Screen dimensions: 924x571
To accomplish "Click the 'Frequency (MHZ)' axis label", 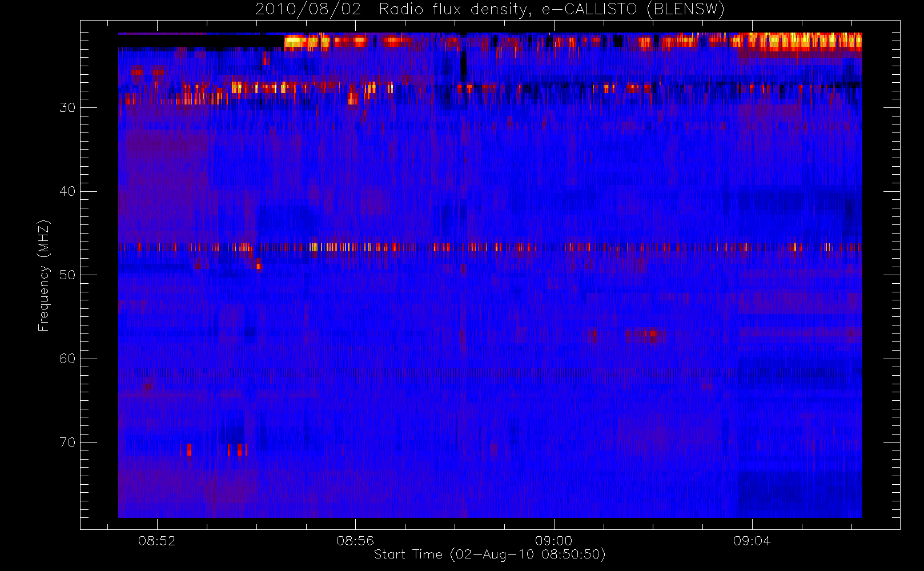I will pyautogui.click(x=43, y=275).
